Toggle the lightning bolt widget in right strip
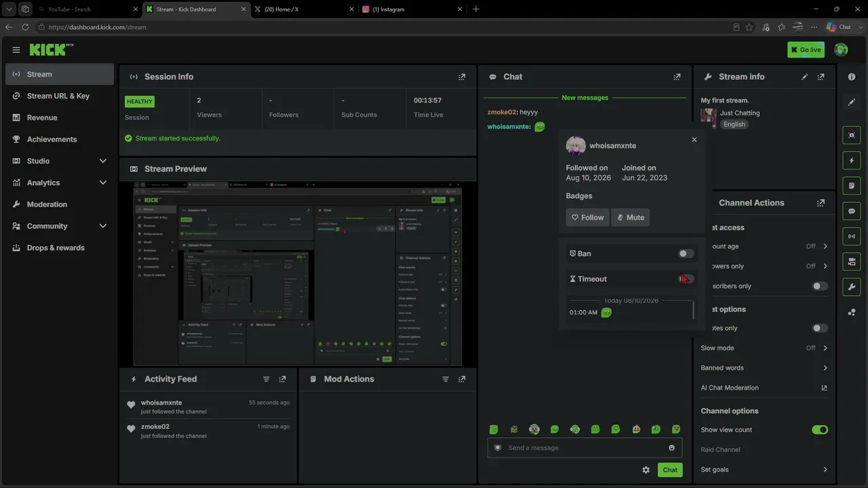 coord(852,161)
